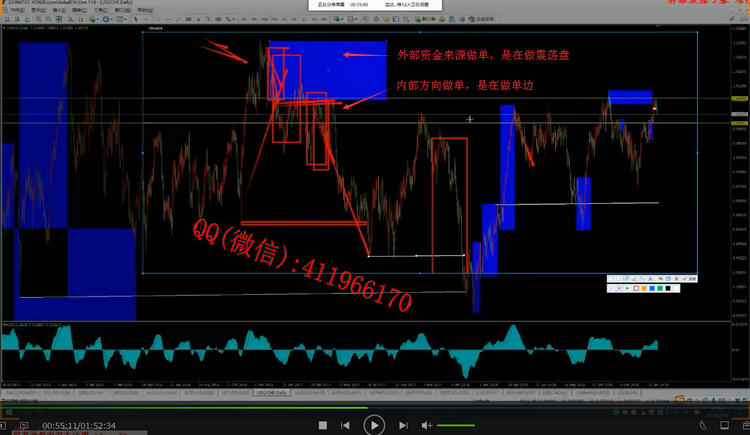Choose the green color swatch
Viewport: 750px width, 435px height.
click(x=660, y=289)
